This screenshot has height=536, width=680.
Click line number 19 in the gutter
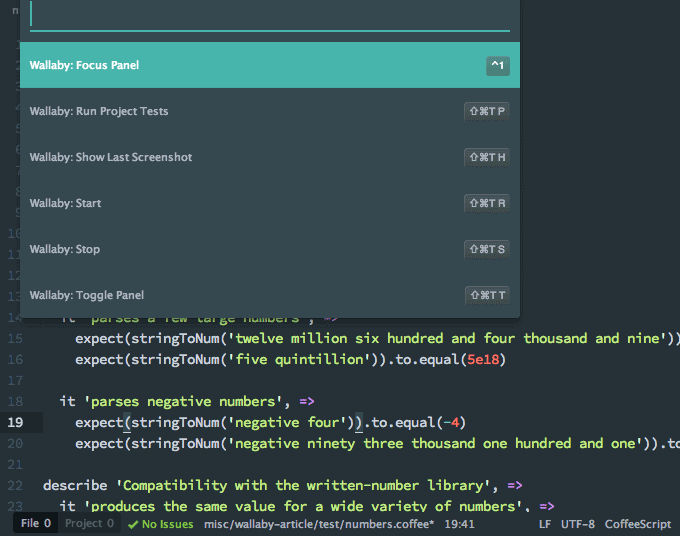coord(16,422)
